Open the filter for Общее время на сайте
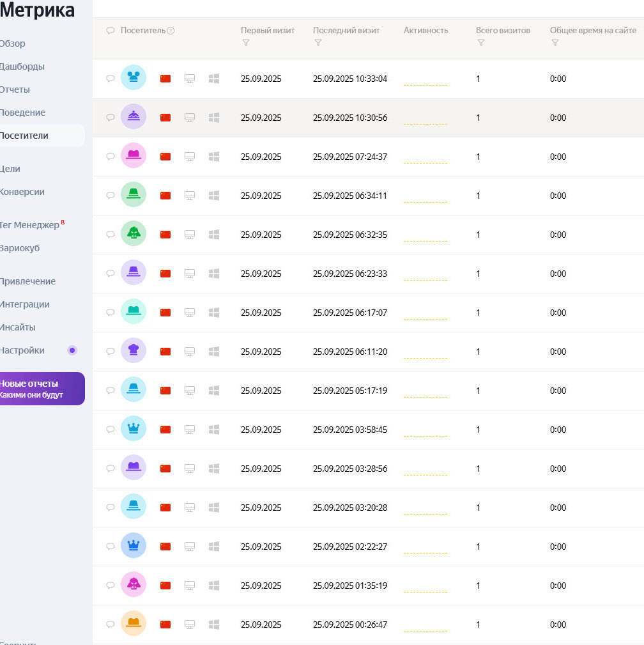This screenshot has height=645, width=644. pos(555,43)
